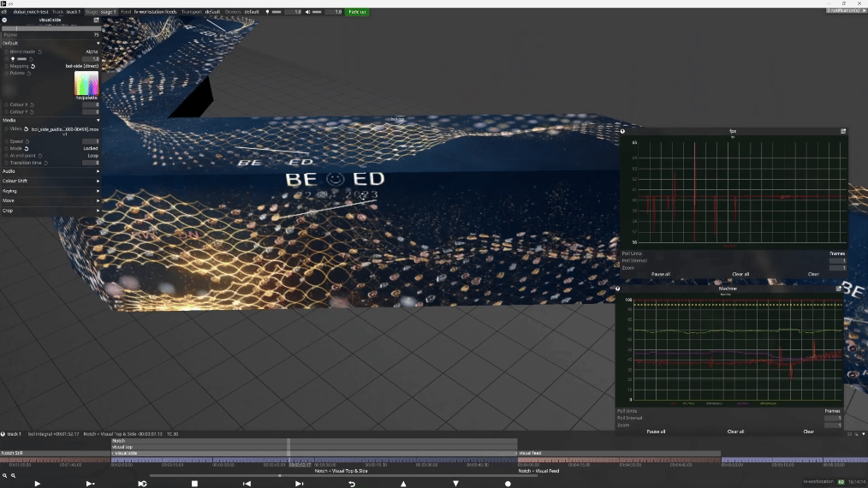Screen dimensions: 868x488
Task: Reset the Mapping property
Action: click(x=33, y=66)
